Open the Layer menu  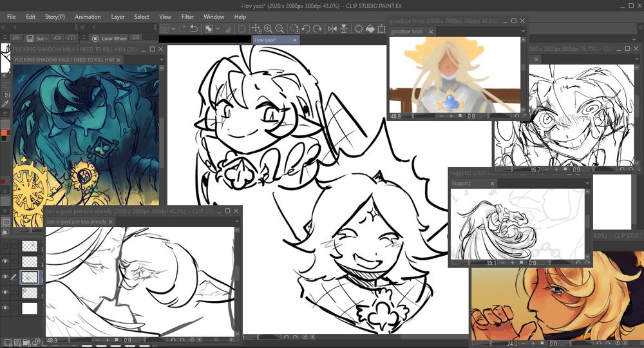[117, 17]
